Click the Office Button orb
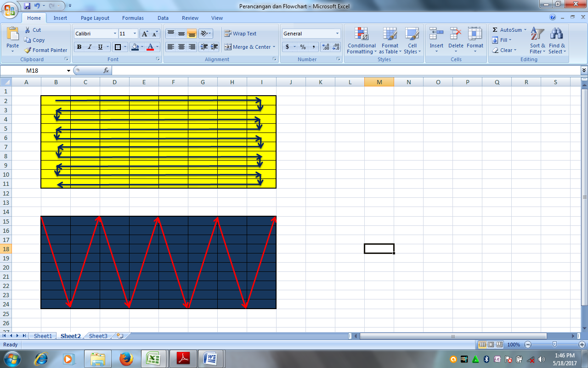 click(x=10, y=9)
